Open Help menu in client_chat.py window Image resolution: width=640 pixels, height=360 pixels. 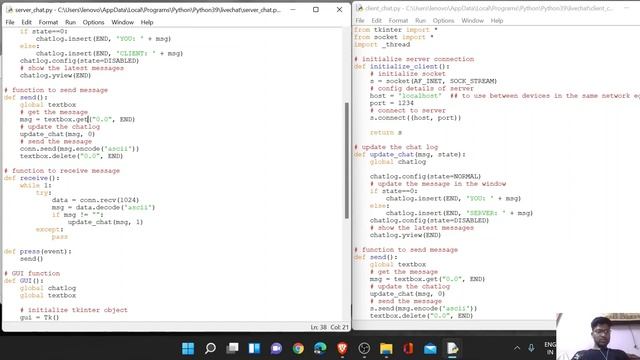point(497,20)
